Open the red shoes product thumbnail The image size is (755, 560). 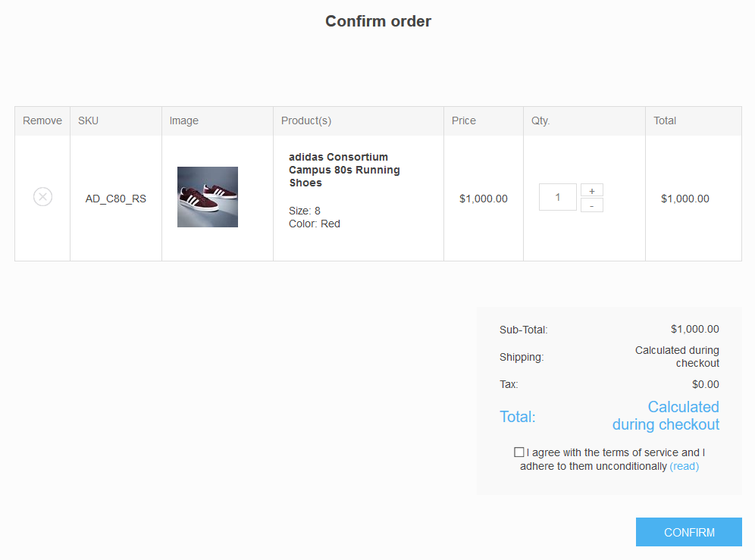[207, 197]
